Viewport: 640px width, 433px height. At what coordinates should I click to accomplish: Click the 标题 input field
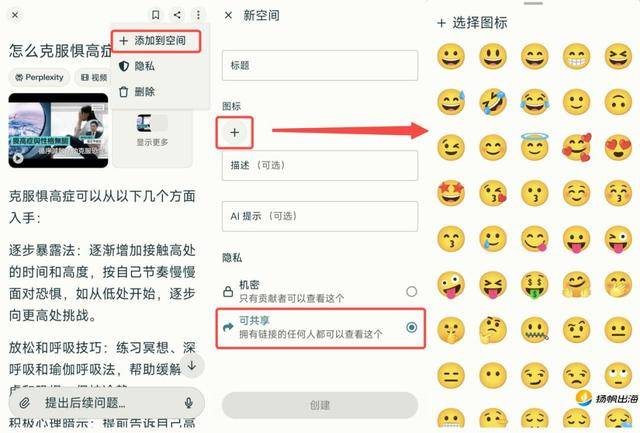click(x=320, y=65)
